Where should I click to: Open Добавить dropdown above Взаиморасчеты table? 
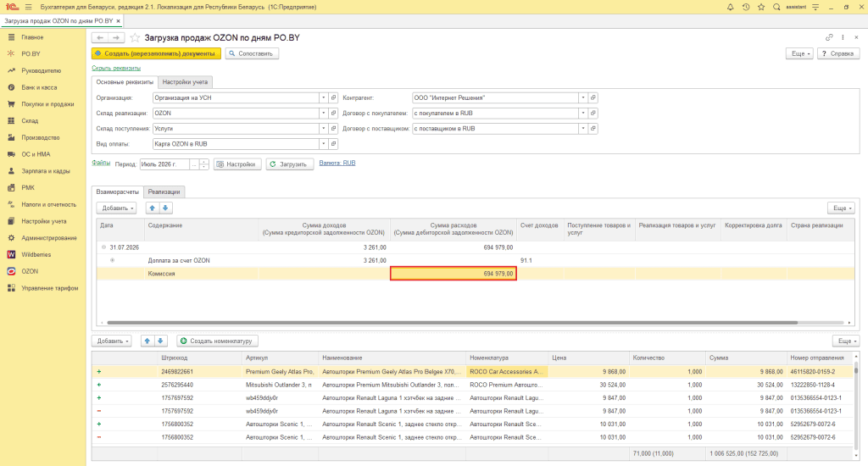coord(117,208)
